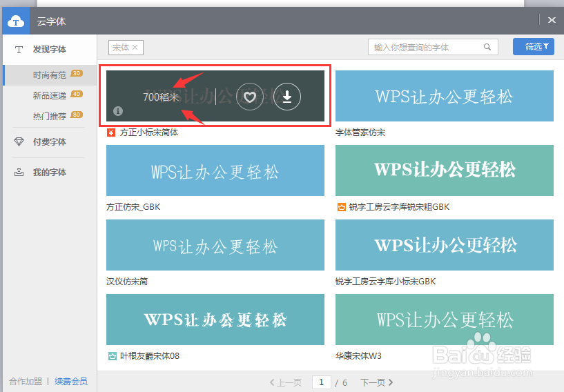Select the 锐字工房云字库小标宋GBK preview thumbnail
564x392 pixels.
click(x=444, y=245)
